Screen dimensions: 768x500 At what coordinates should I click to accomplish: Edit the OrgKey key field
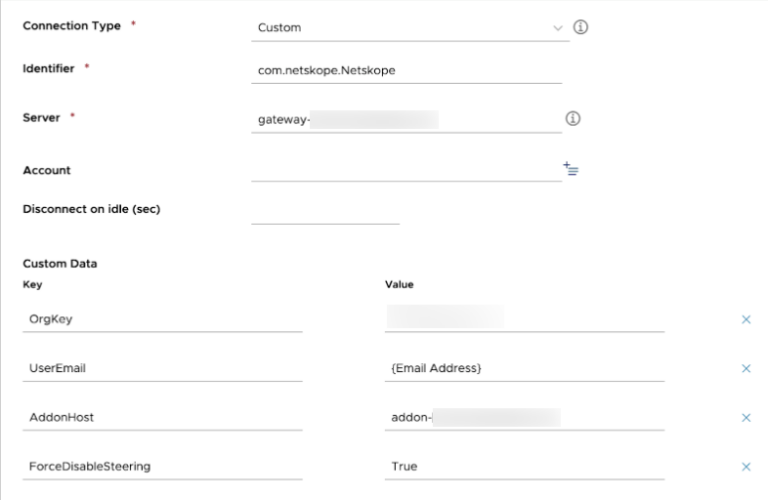(162, 319)
